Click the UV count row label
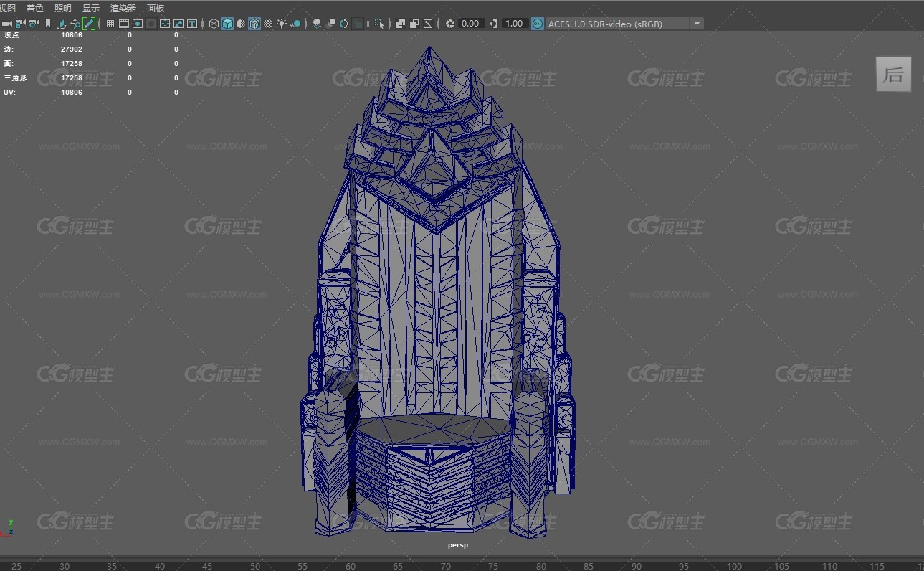 click(x=9, y=93)
